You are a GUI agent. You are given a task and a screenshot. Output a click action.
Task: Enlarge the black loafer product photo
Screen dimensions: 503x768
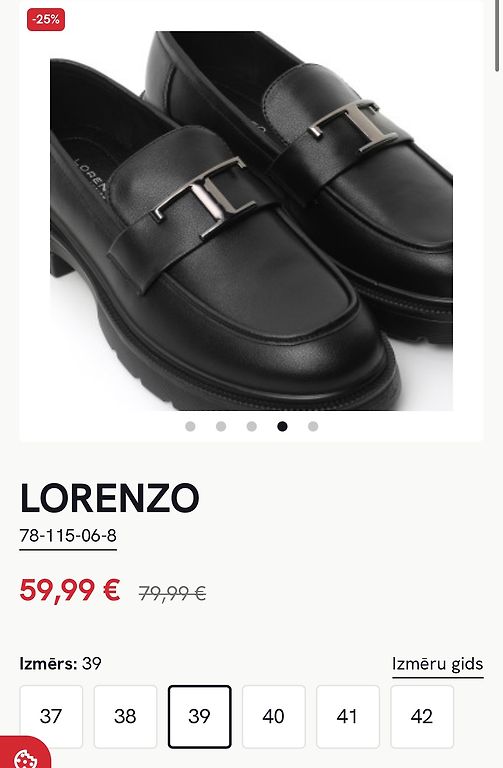click(251, 220)
